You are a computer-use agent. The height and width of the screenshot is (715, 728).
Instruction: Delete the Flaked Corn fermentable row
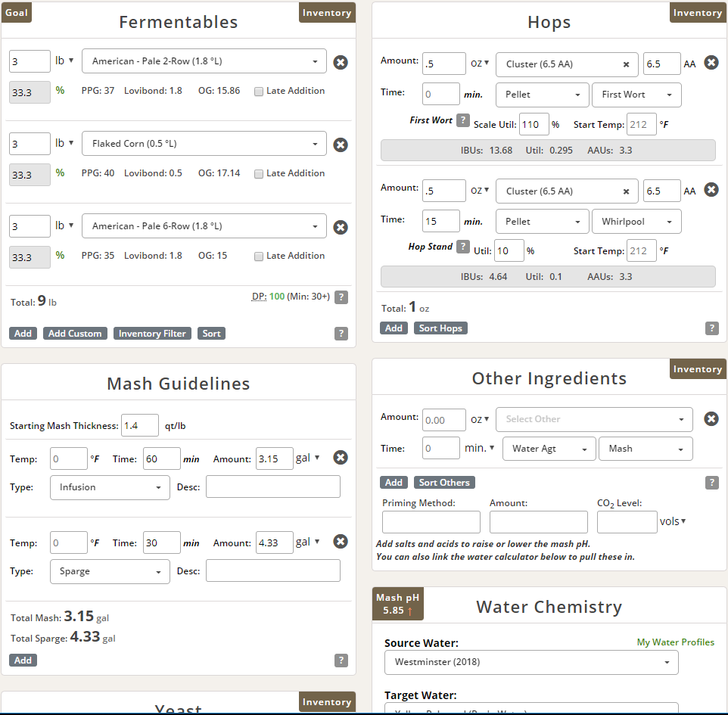click(x=341, y=145)
